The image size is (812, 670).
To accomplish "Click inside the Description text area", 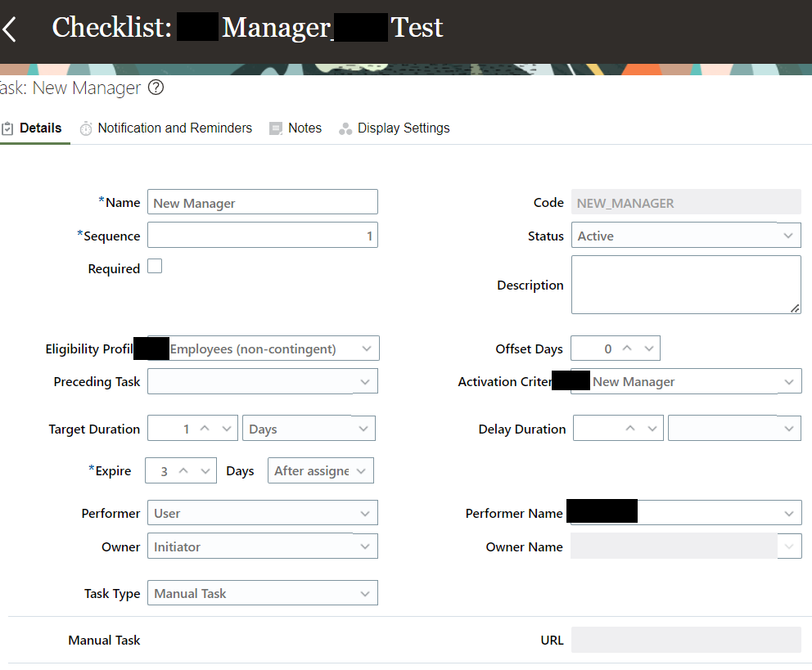I will 686,284.
